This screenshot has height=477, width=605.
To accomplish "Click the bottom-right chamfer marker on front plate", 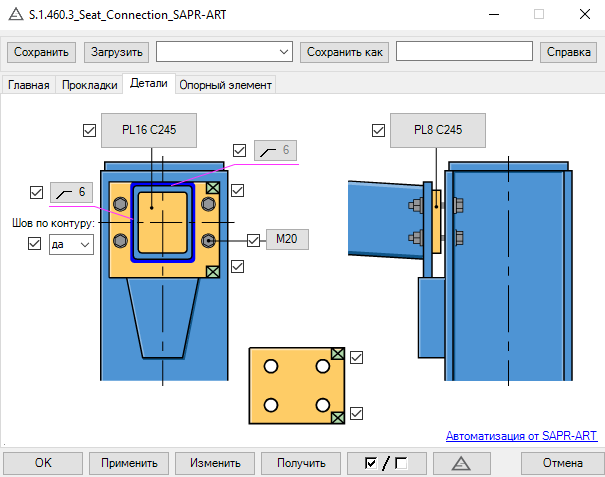I will tap(213, 272).
